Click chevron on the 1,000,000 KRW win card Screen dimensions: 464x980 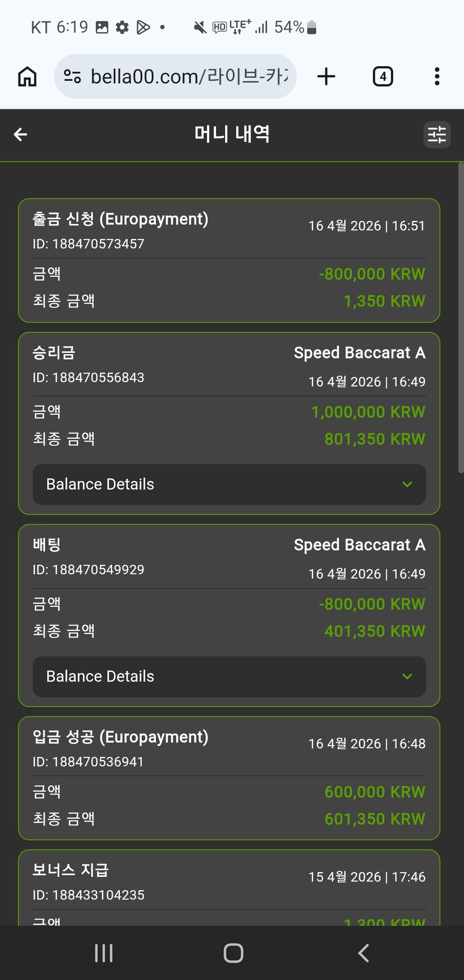(x=407, y=484)
